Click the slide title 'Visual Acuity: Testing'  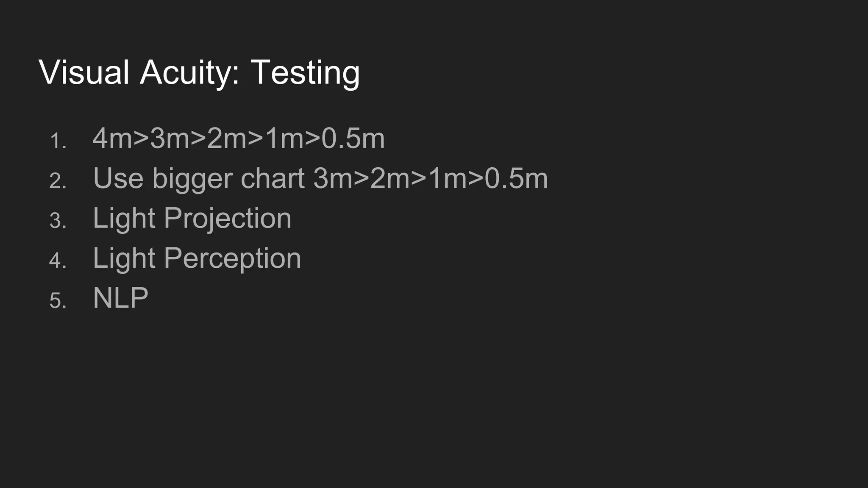tap(199, 73)
